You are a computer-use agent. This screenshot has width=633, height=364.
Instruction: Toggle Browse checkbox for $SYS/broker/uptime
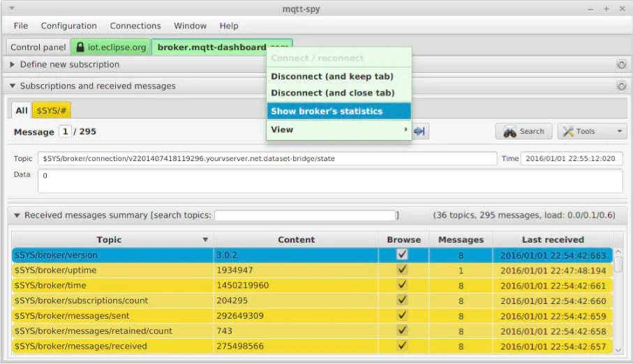point(402,270)
